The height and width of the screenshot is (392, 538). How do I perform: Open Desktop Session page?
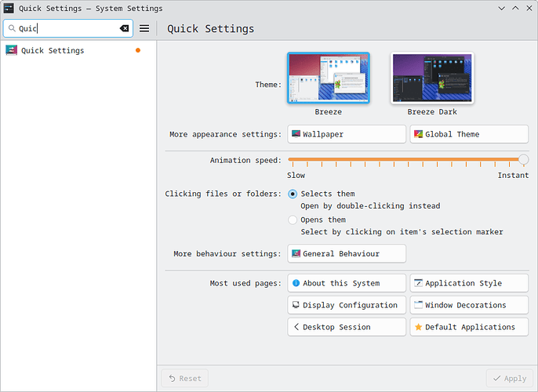347,327
